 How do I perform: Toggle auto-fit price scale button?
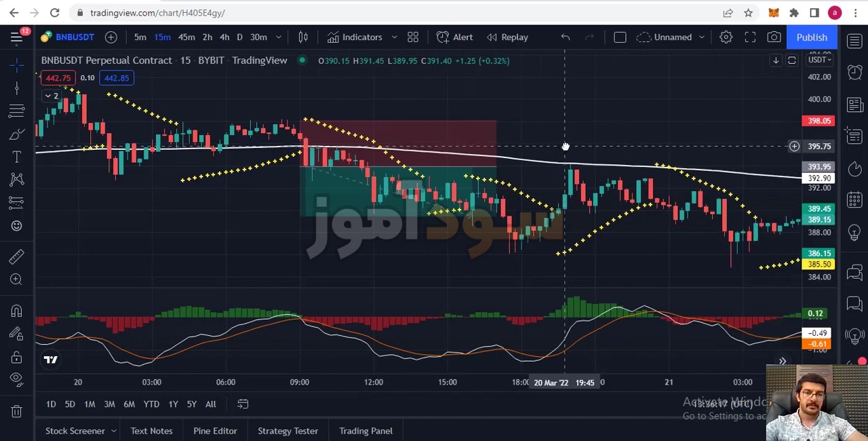791,60
